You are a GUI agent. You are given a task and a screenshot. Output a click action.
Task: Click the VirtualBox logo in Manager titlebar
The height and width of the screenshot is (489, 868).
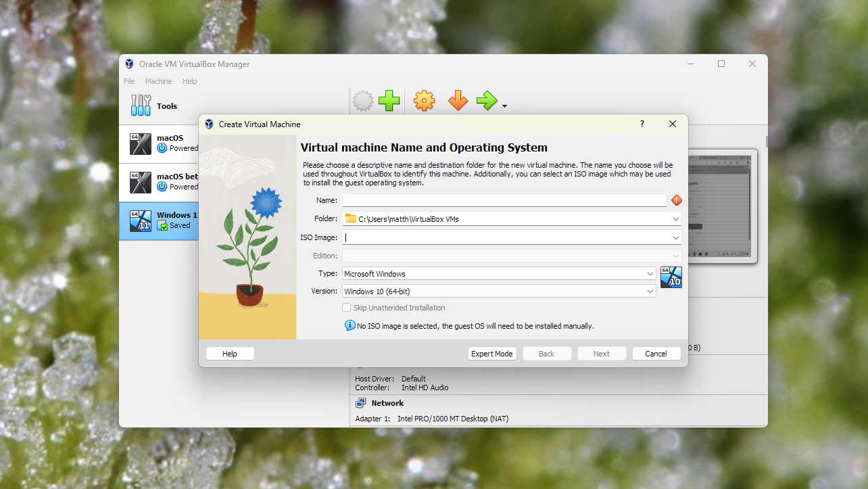[x=129, y=64]
